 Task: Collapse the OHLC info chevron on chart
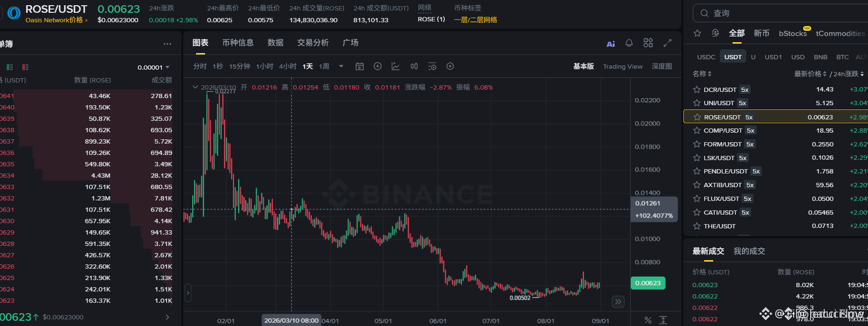coord(195,87)
